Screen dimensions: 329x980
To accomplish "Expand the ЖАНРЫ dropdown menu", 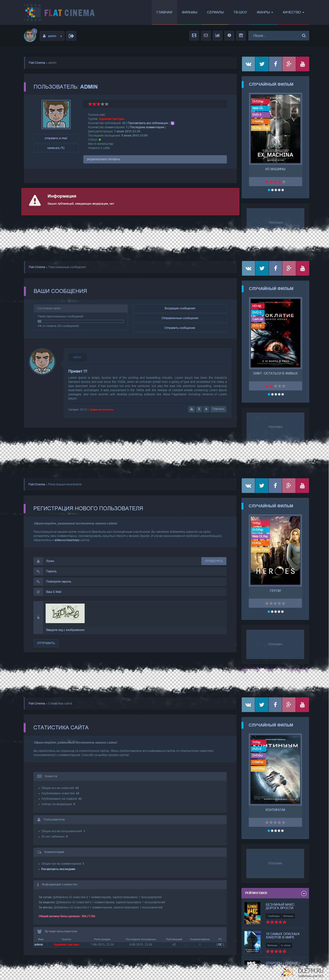I will click(264, 12).
